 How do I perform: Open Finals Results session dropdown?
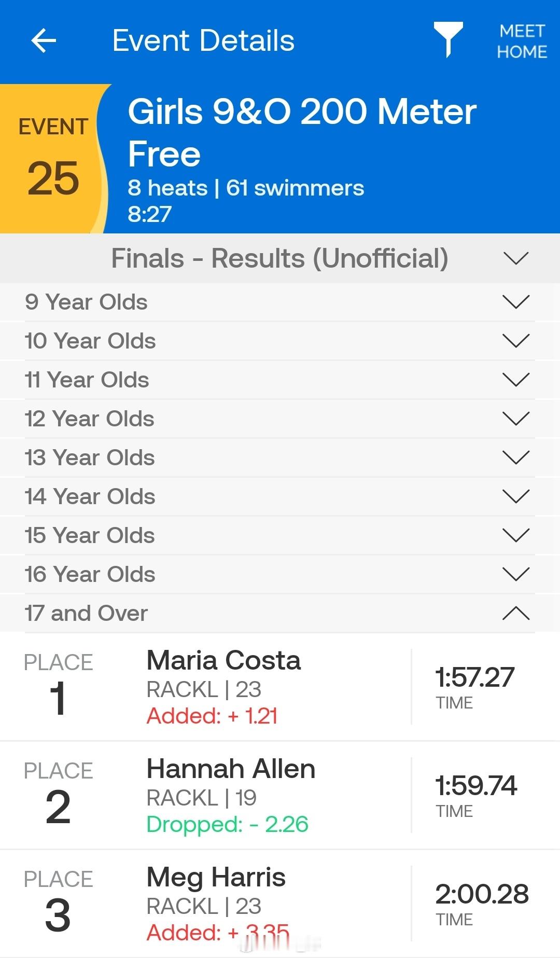point(515,258)
